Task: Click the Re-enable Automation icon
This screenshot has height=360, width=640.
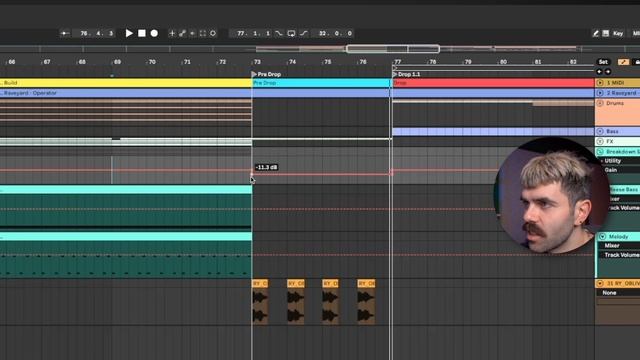Action: click(x=192, y=33)
